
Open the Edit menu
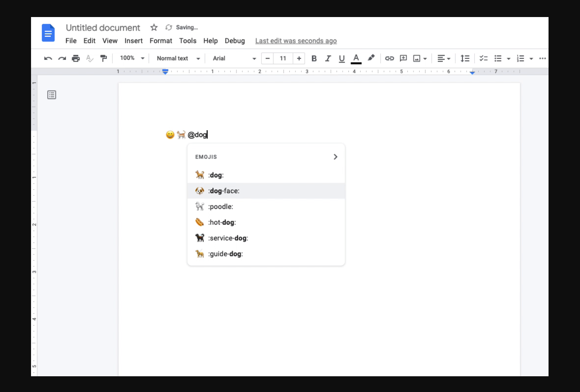(90, 41)
